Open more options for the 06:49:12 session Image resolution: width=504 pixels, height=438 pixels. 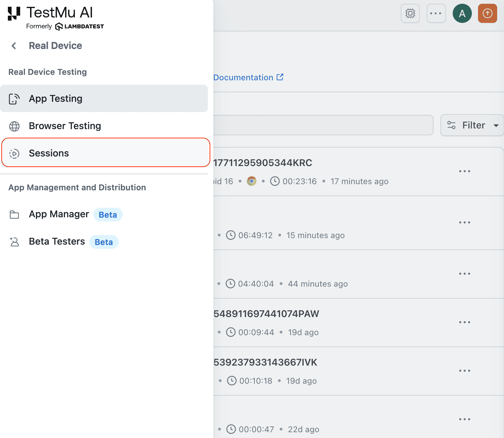[x=465, y=222]
